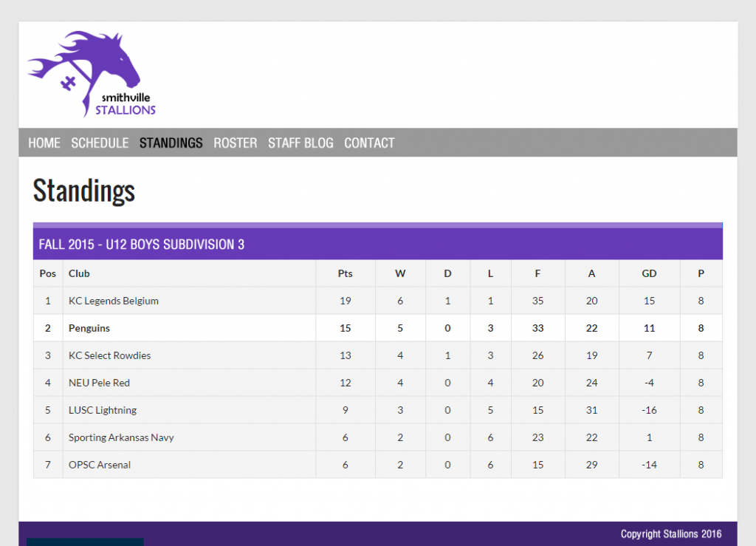
Task: Click the Standings page heading
Action: pyautogui.click(x=84, y=191)
